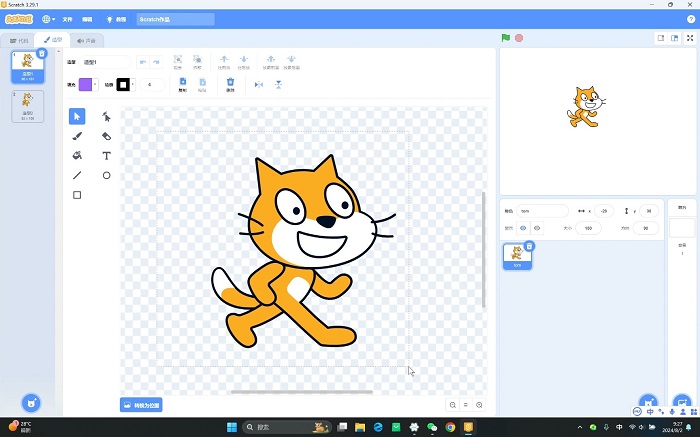Move selection forward one layer
Viewport: 700px width, 437px height.
click(x=224, y=62)
